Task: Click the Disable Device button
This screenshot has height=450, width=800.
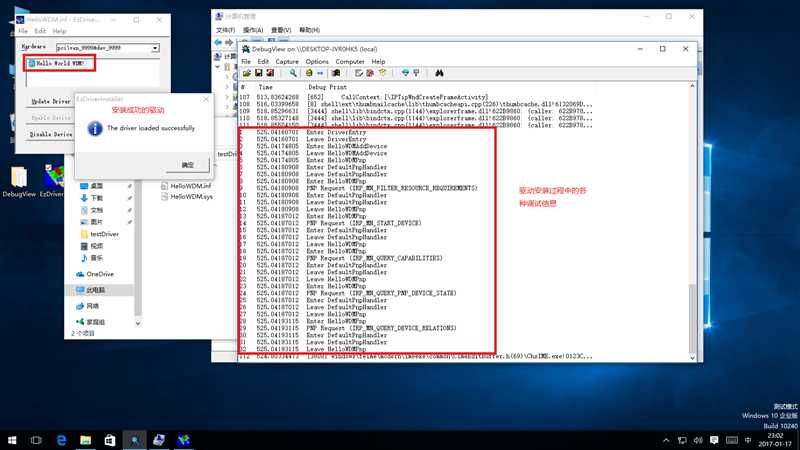Action: click(51, 134)
